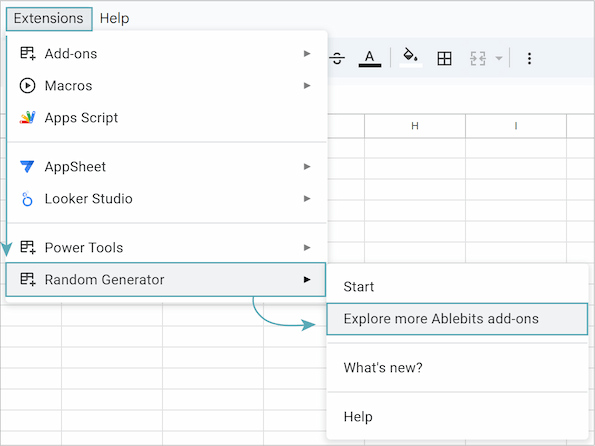Screen dimensions: 595x446
Task: Click the Looker Studio icon
Action: point(27,199)
